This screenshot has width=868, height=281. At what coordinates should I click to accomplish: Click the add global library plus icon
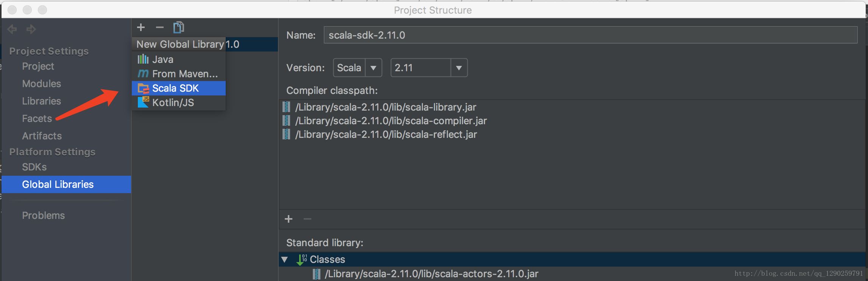(x=141, y=27)
